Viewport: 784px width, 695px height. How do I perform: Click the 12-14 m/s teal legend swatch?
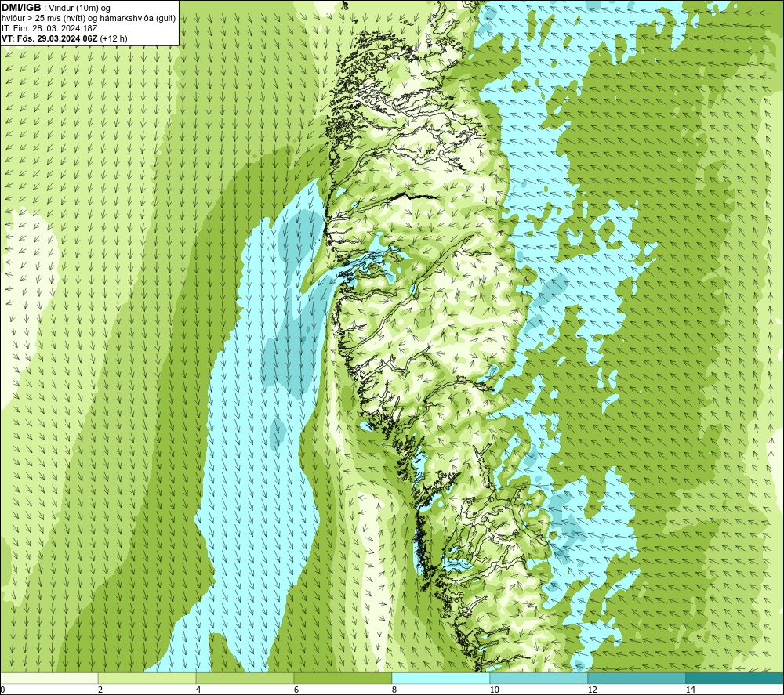click(x=637, y=679)
